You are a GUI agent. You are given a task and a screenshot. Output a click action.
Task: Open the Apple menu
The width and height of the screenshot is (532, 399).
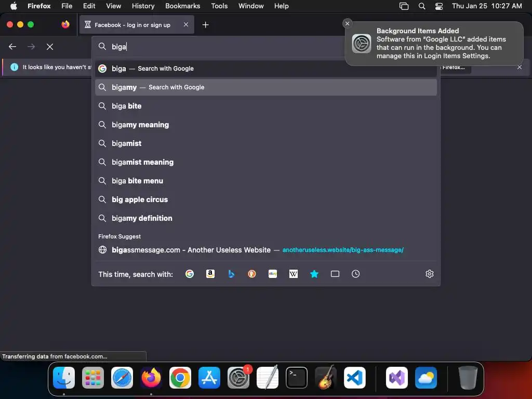pyautogui.click(x=14, y=6)
